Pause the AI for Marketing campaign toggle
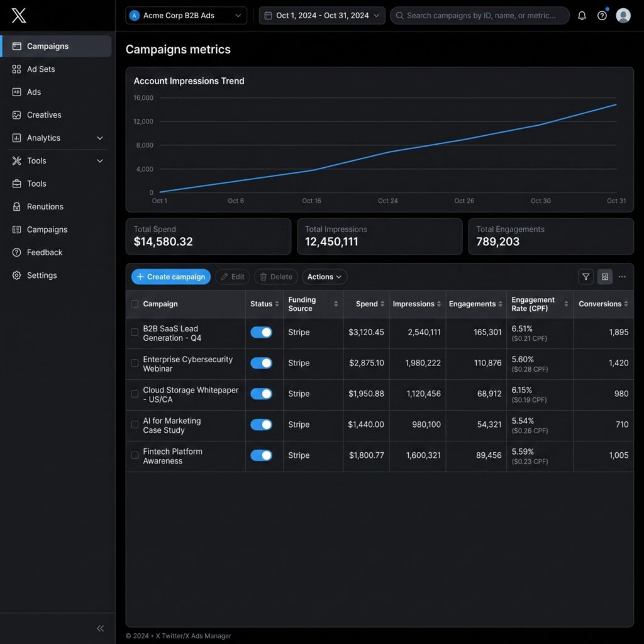 click(261, 425)
